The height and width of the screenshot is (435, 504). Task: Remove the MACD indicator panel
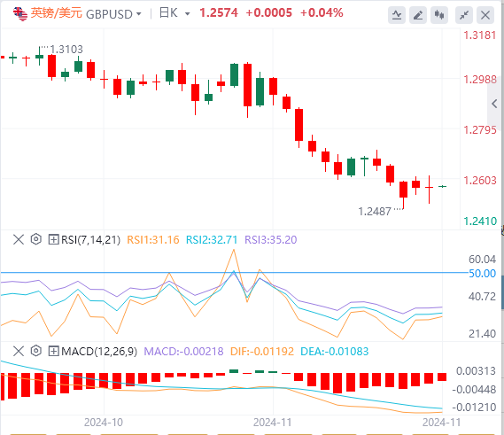click(19, 351)
